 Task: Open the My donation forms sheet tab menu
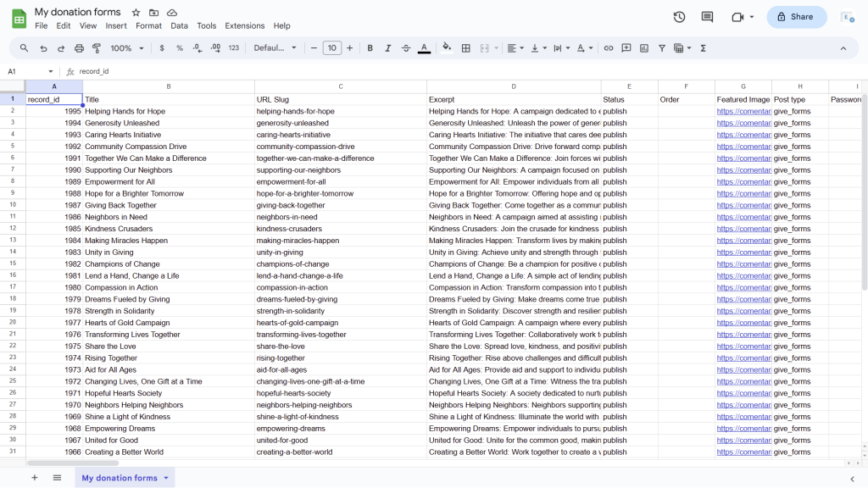point(167,478)
